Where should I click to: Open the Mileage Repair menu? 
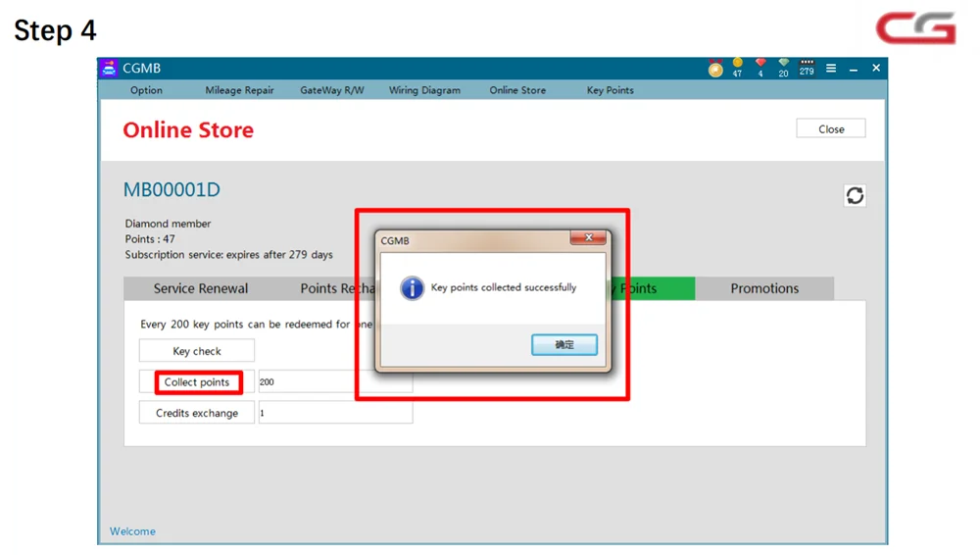pyautogui.click(x=239, y=90)
